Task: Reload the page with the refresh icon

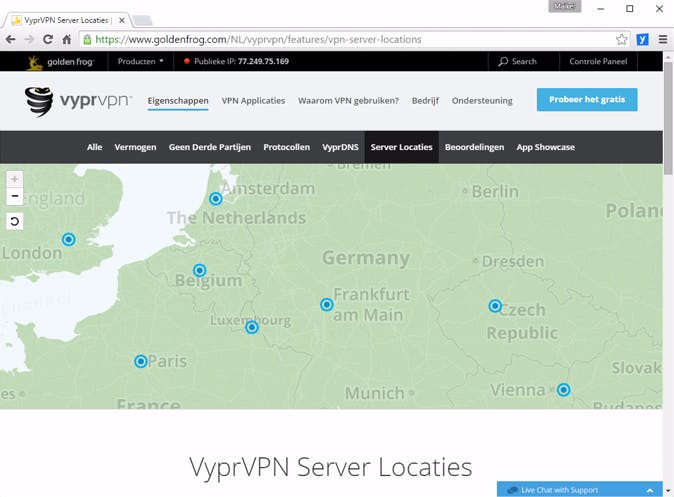Action: [x=48, y=40]
